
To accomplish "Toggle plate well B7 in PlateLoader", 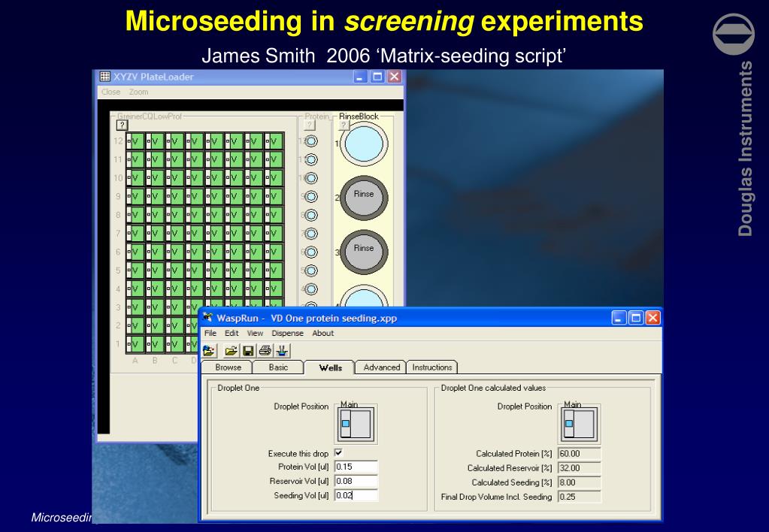I will tap(155, 234).
